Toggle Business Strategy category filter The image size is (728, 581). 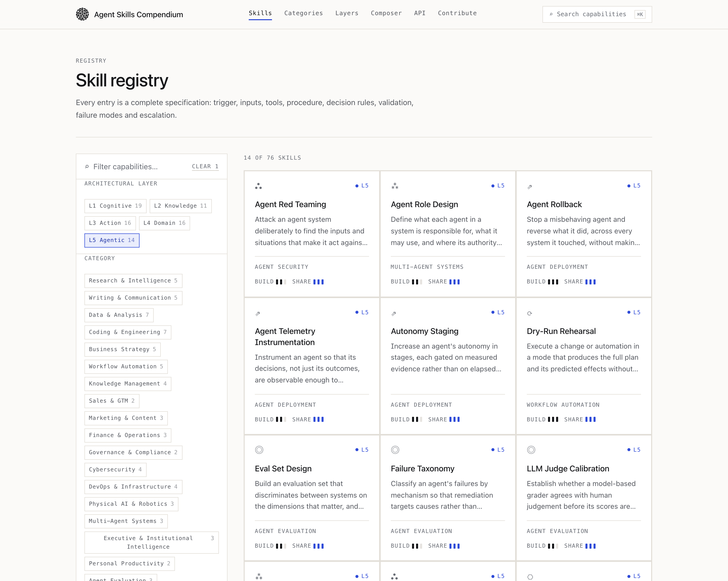pos(123,350)
